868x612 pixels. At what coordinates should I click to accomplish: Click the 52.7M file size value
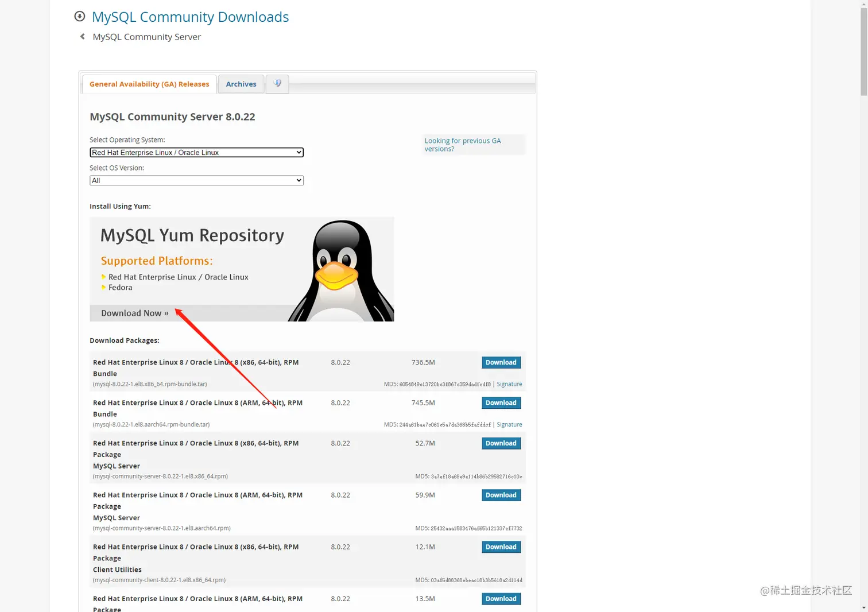coord(425,443)
